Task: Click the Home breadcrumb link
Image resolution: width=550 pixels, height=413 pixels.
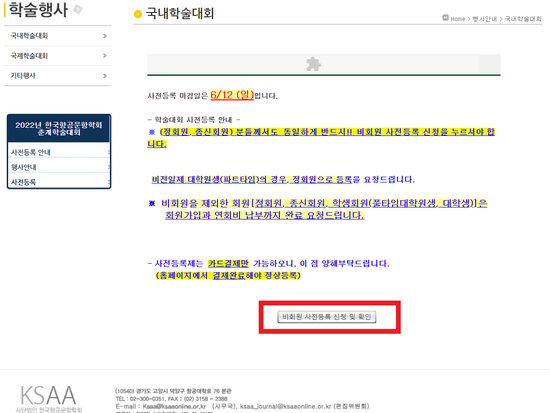Action: click(x=457, y=19)
